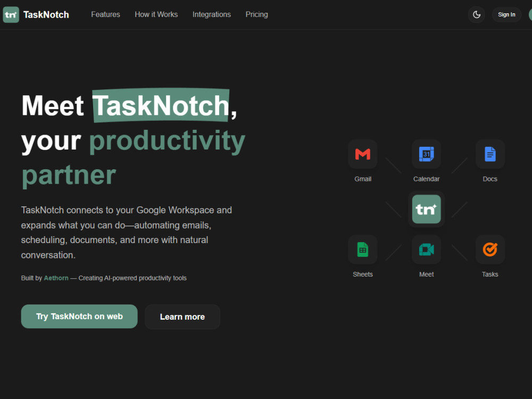Open the Google Sheets icon
The image size is (532, 399).
pyautogui.click(x=363, y=250)
